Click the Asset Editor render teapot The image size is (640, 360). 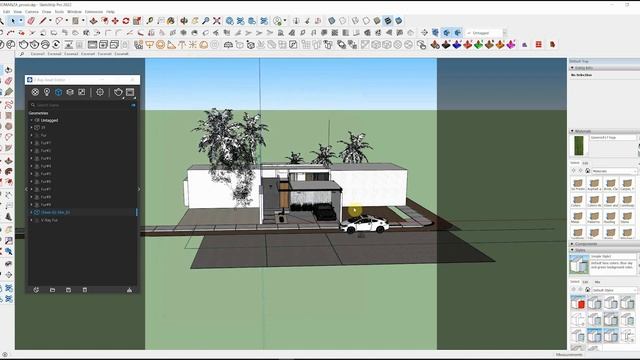[118, 92]
